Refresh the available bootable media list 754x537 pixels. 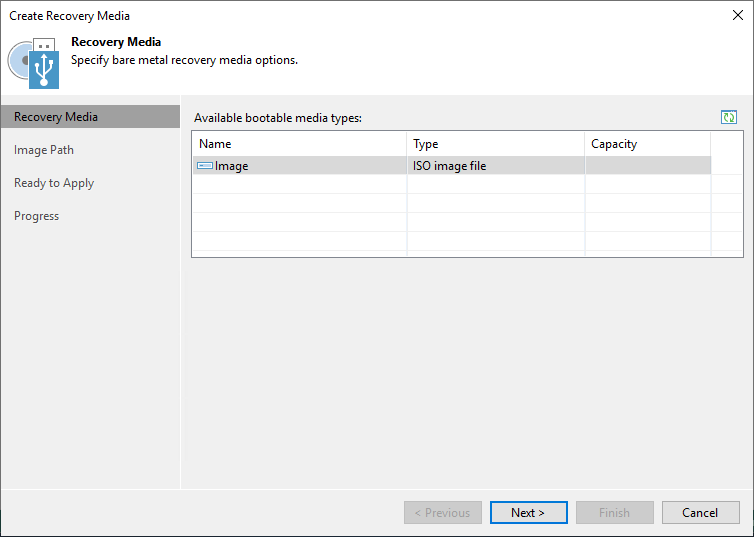[729, 118]
